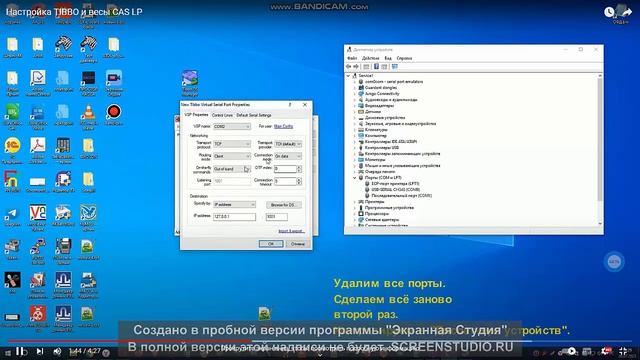This screenshot has width=640, height=360.
Task: Switch to Default Serial Settings tab
Action: pos(254,116)
